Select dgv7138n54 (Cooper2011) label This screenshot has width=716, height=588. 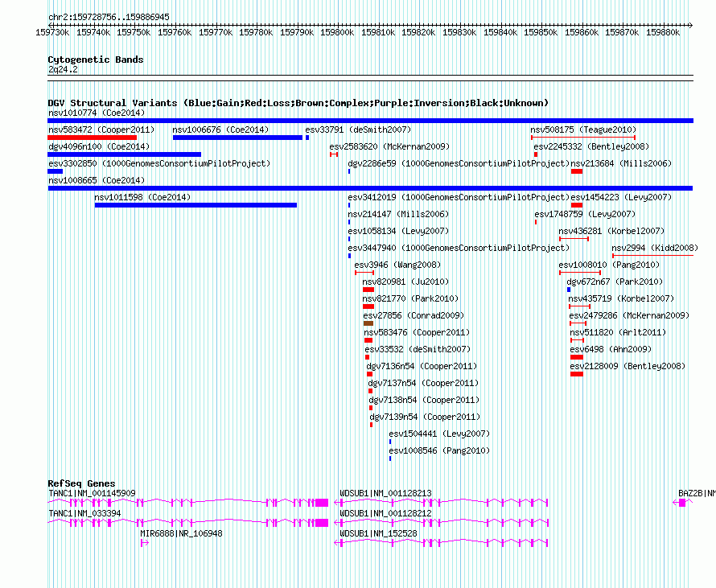pos(424,400)
